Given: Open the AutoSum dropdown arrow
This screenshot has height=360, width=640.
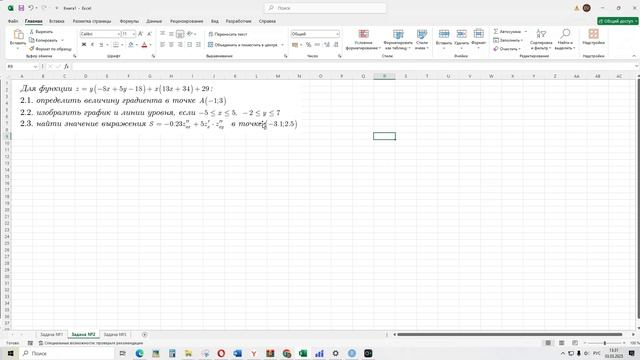Looking at the screenshot, I should [x=526, y=31].
